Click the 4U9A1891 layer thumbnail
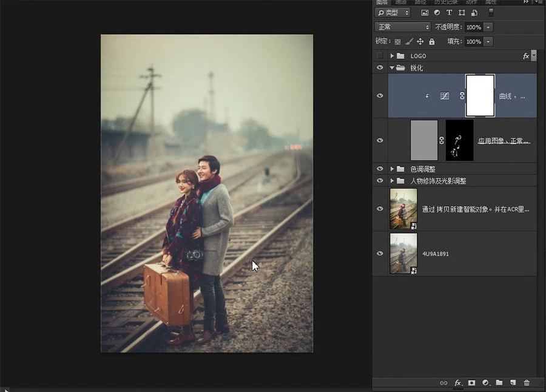The height and width of the screenshot is (392, 546). (x=403, y=253)
